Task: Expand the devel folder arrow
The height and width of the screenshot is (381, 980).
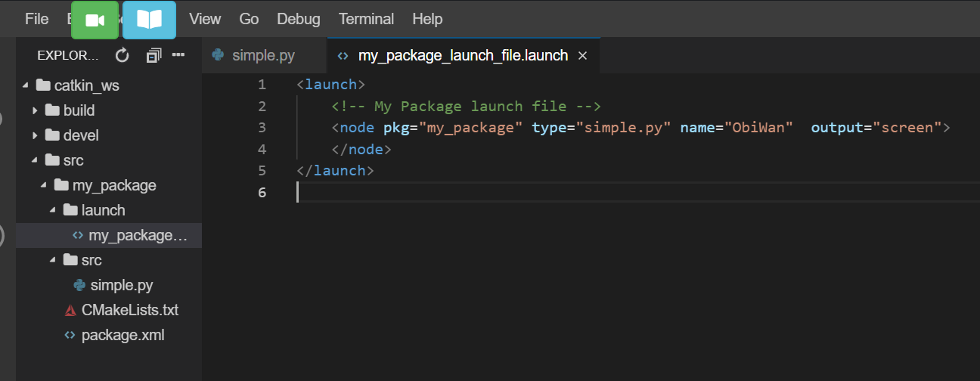Action: (x=35, y=135)
